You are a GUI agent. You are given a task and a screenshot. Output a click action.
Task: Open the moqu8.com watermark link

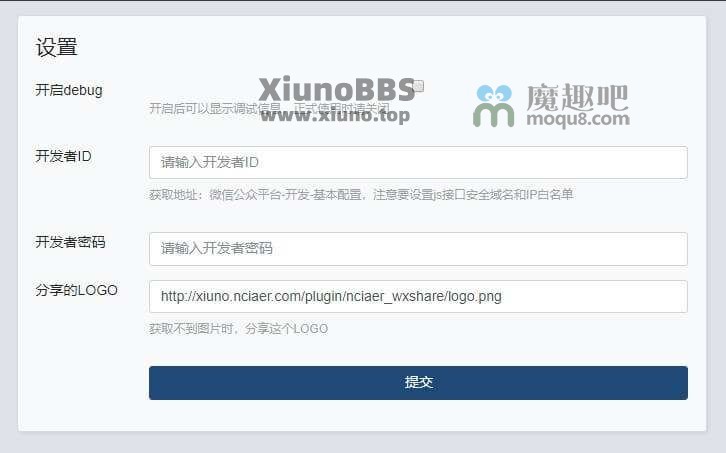(x=578, y=120)
